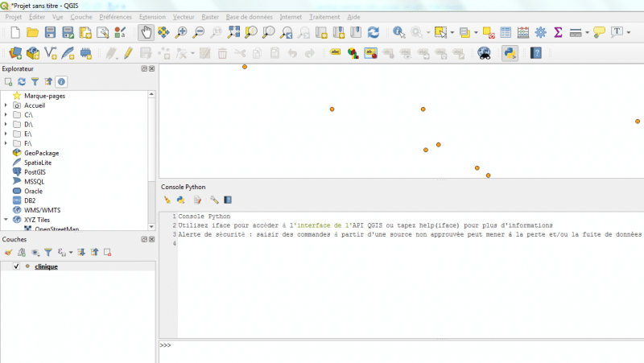Select PostGIS in the Explorateur

coord(35,172)
